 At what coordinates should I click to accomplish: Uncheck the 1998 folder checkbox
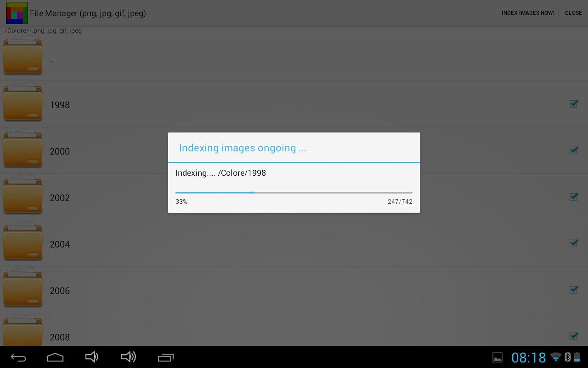pyautogui.click(x=573, y=104)
